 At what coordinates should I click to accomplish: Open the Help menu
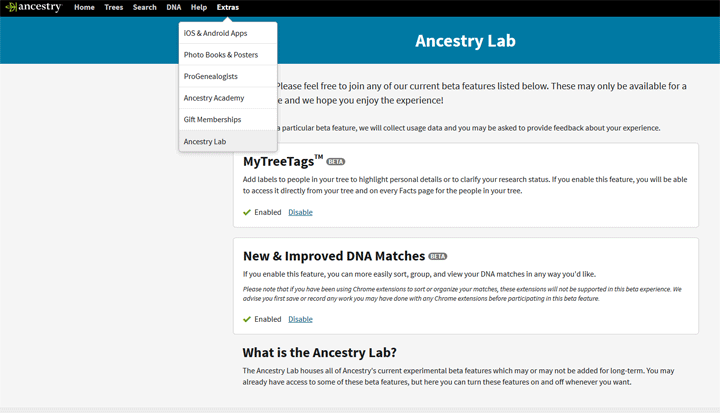point(199,7)
